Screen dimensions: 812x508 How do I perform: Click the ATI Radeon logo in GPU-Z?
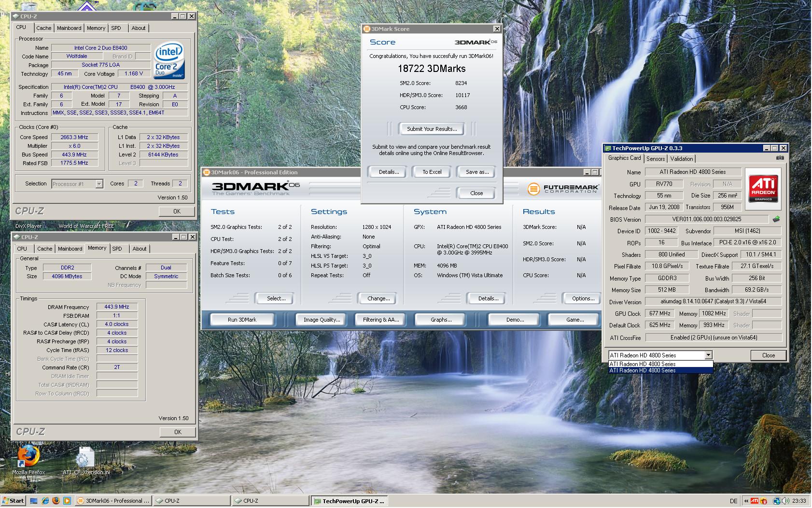pos(763,189)
